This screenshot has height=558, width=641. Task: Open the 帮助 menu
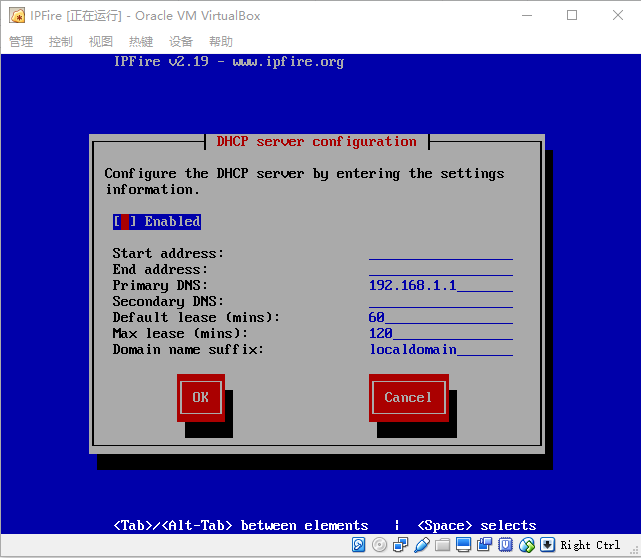click(221, 41)
